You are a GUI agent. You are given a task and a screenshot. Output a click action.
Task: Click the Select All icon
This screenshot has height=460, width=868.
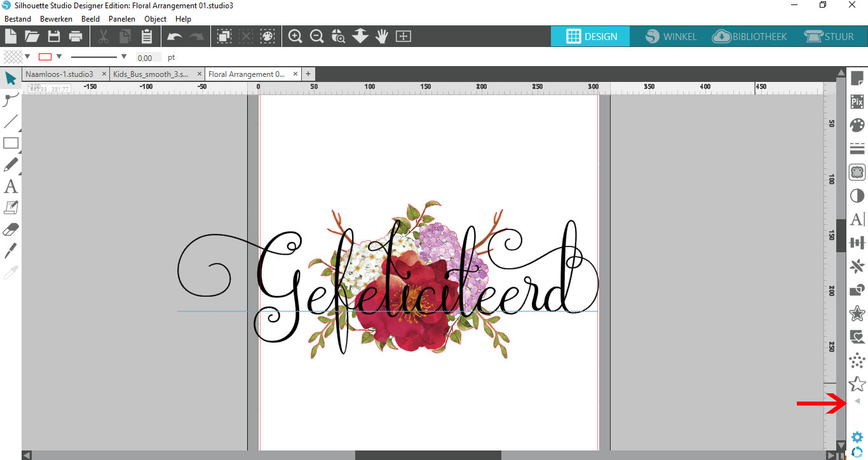click(224, 36)
